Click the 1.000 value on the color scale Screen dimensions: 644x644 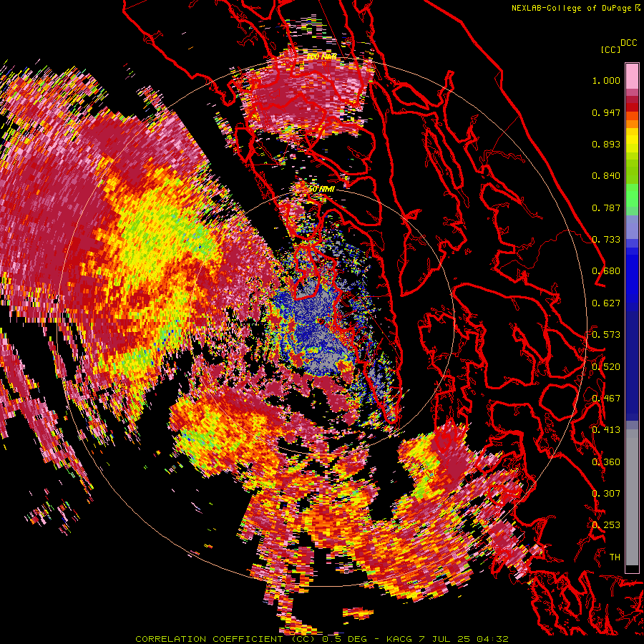click(606, 80)
